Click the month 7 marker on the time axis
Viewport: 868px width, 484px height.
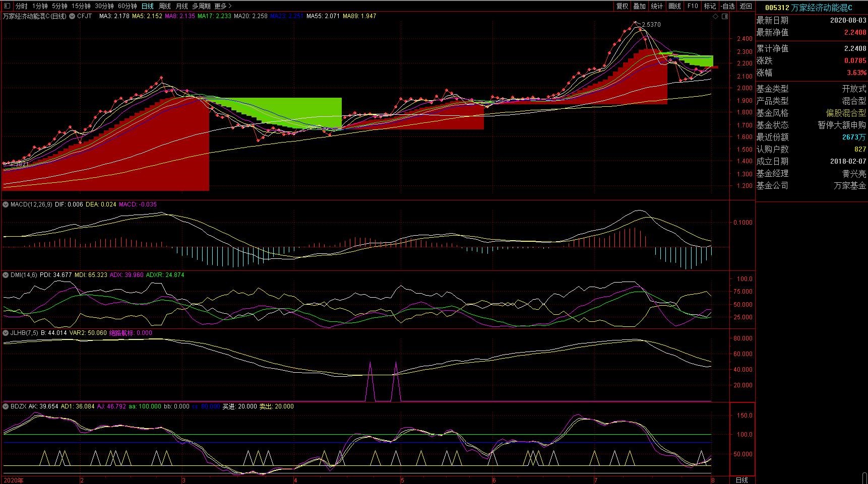(595, 480)
